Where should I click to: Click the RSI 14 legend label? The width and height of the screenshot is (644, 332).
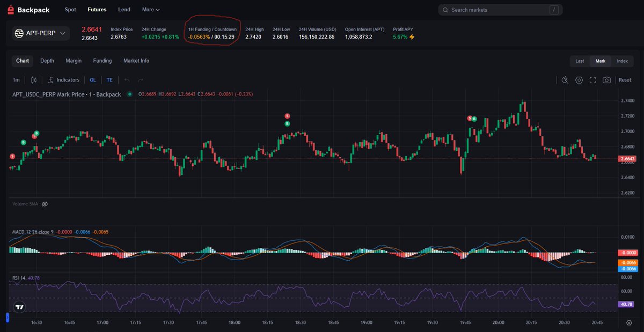click(19, 278)
